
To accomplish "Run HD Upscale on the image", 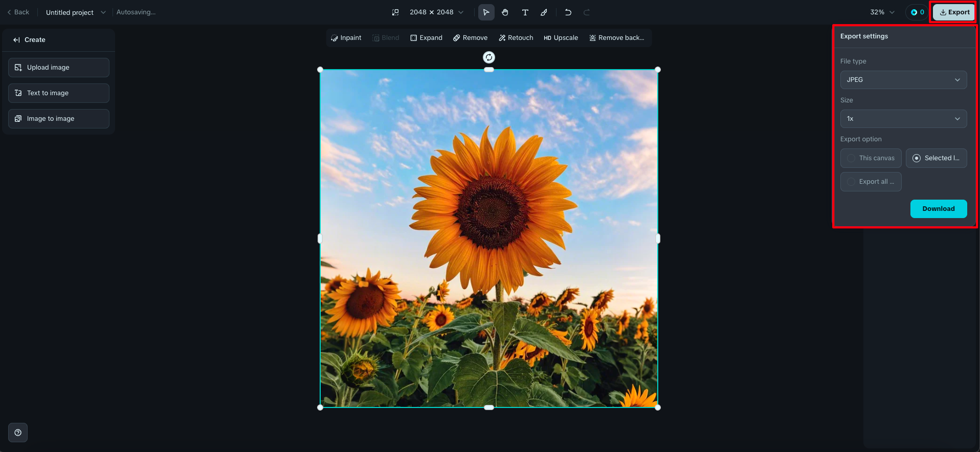I will click(x=561, y=38).
